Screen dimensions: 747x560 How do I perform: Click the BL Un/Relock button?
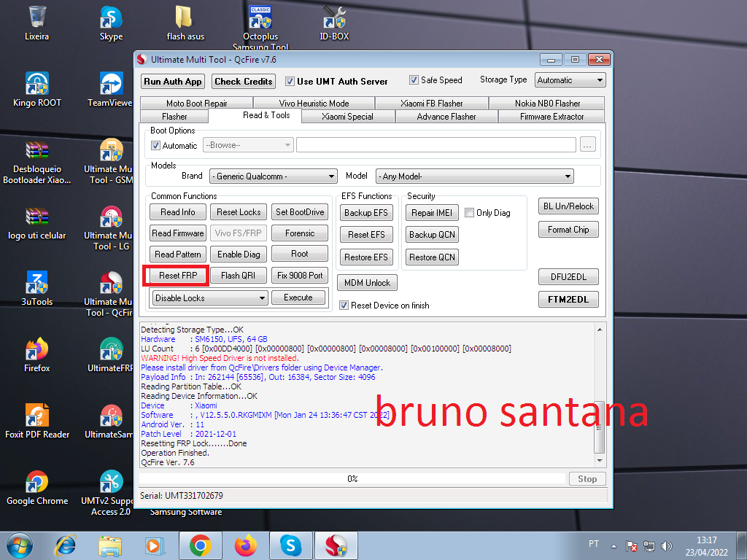point(568,206)
